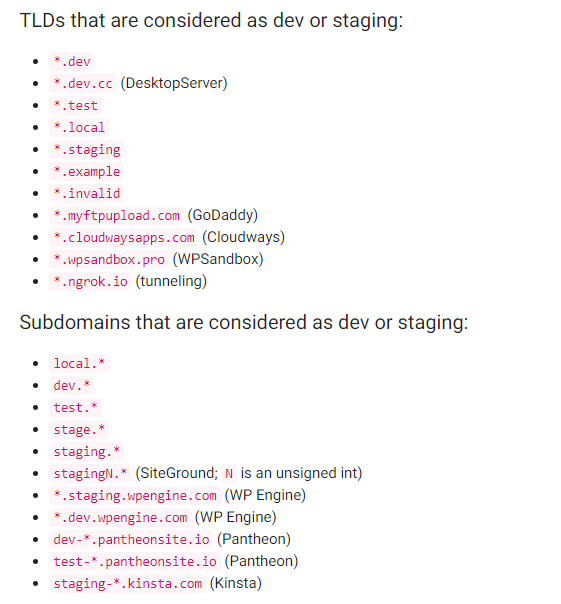561x604 pixels.
Task: Click the *.wpsandbox.pro code tag
Action: tap(109, 259)
